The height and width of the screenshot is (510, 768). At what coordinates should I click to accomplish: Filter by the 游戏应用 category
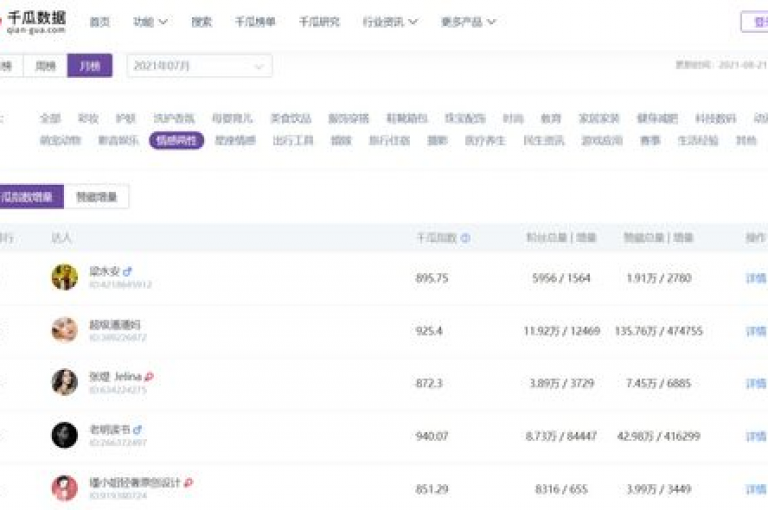602,141
